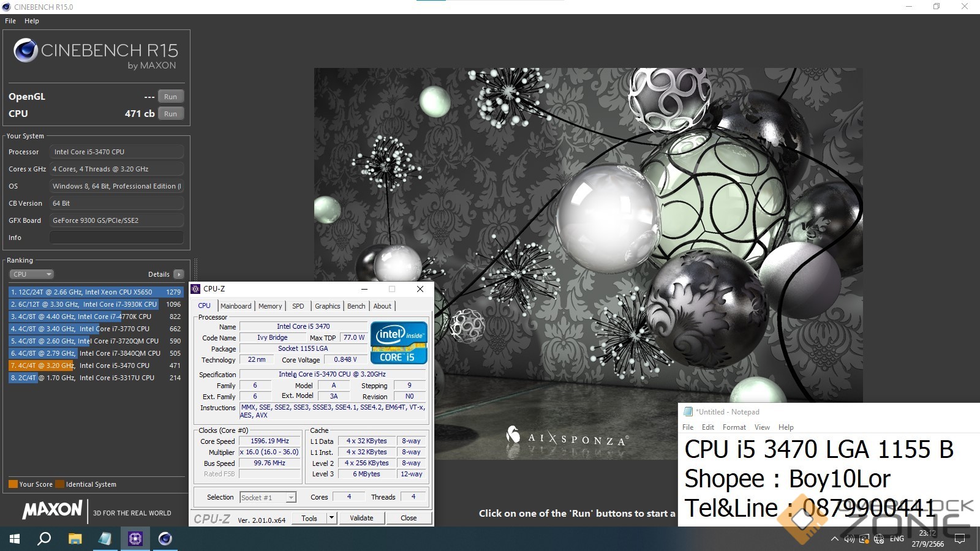Switch to the Mainboard tab in CPU-Z
This screenshot has height=551, width=980.
click(236, 306)
